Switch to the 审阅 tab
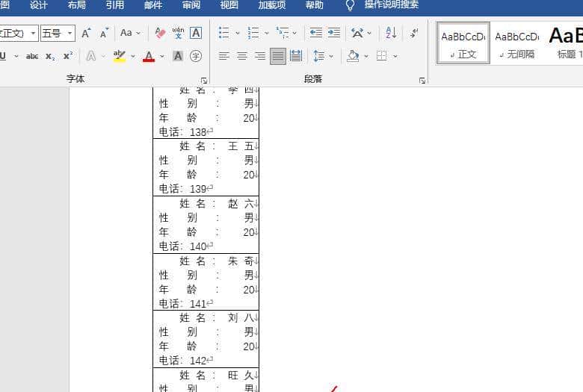The width and height of the screenshot is (583, 392). [191, 5]
